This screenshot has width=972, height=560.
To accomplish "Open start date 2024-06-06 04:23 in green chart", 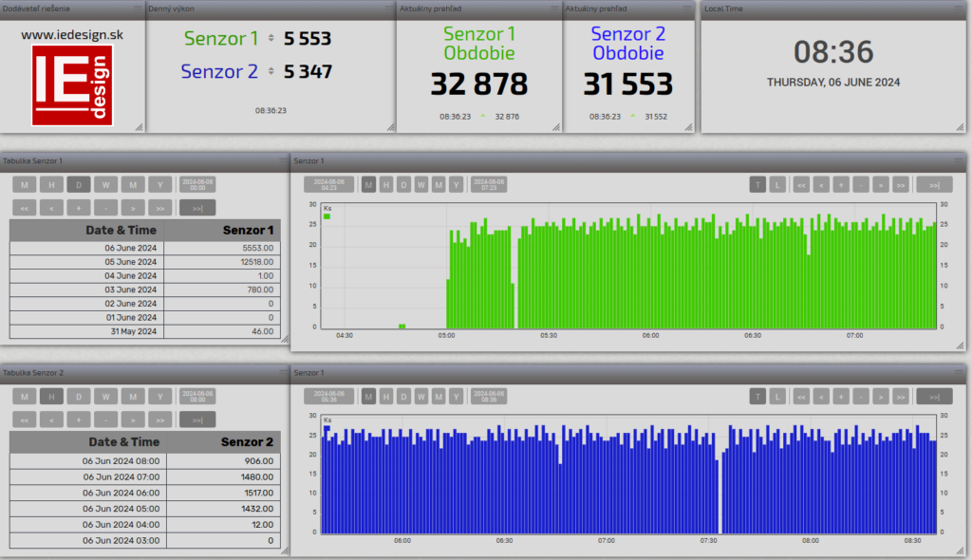I will click(329, 185).
